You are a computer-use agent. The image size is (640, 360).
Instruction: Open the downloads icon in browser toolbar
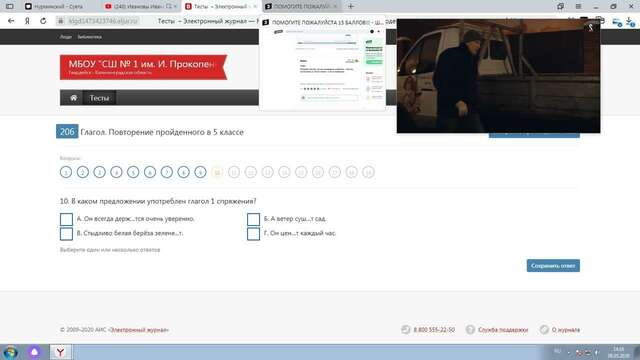(x=630, y=22)
